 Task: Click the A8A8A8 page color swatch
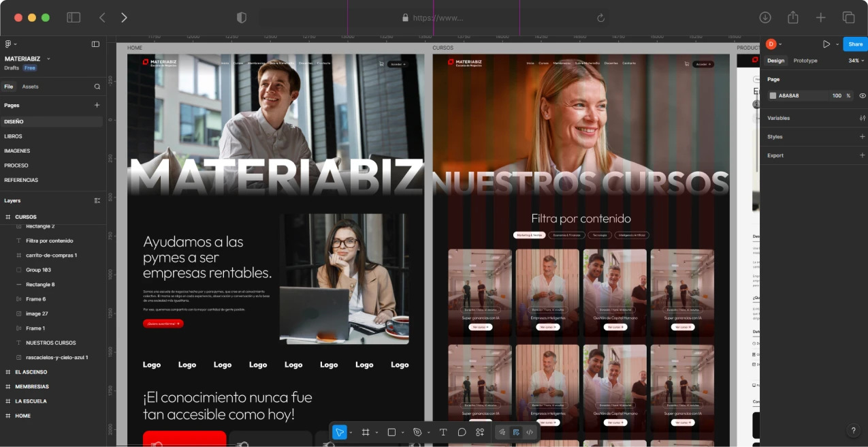pos(773,95)
